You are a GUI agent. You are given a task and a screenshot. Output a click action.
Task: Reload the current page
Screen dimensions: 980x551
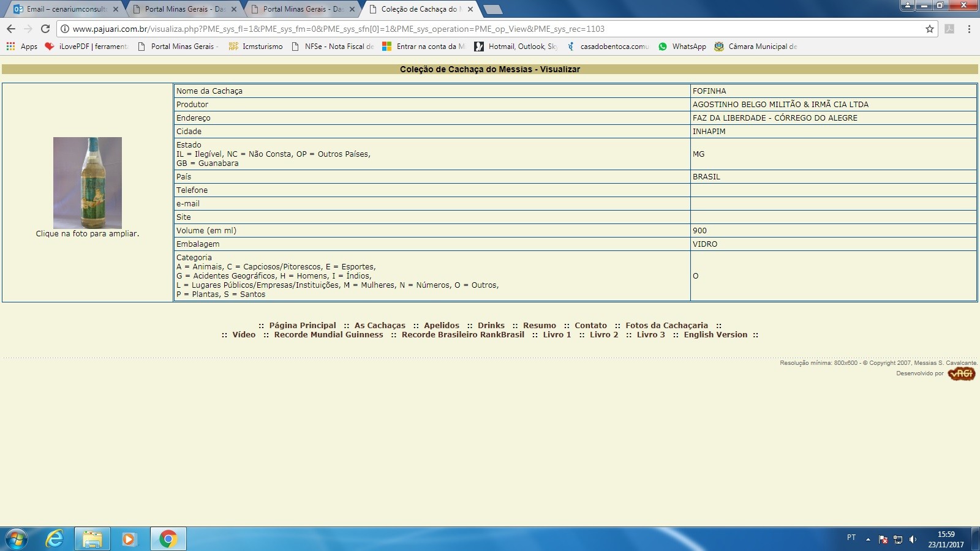(x=45, y=29)
